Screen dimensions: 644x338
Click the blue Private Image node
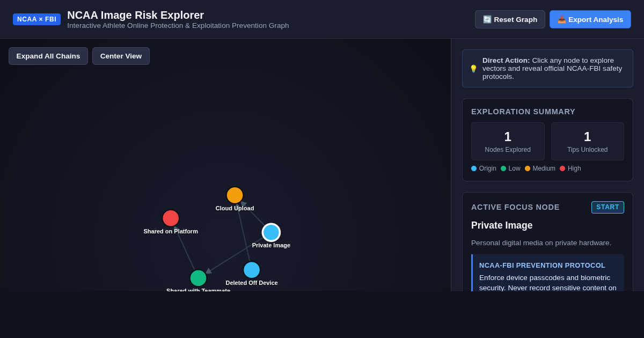pyautogui.click(x=271, y=232)
